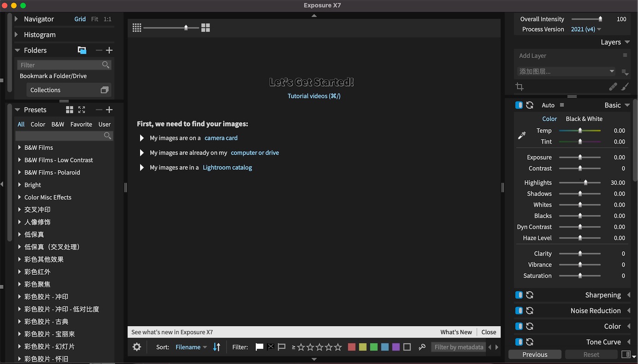
Task: Toggle the sort direction arrows
Action: tap(217, 347)
